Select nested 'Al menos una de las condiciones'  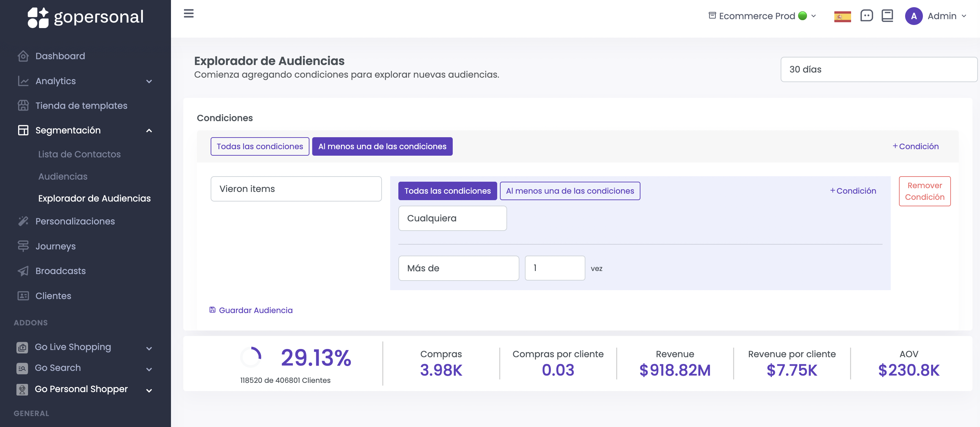(x=570, y=191)
